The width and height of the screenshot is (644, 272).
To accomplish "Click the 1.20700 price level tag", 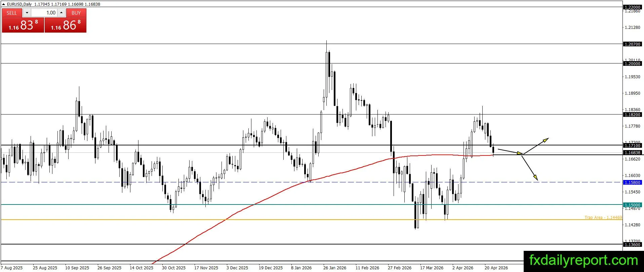I will tap(632, 44).
